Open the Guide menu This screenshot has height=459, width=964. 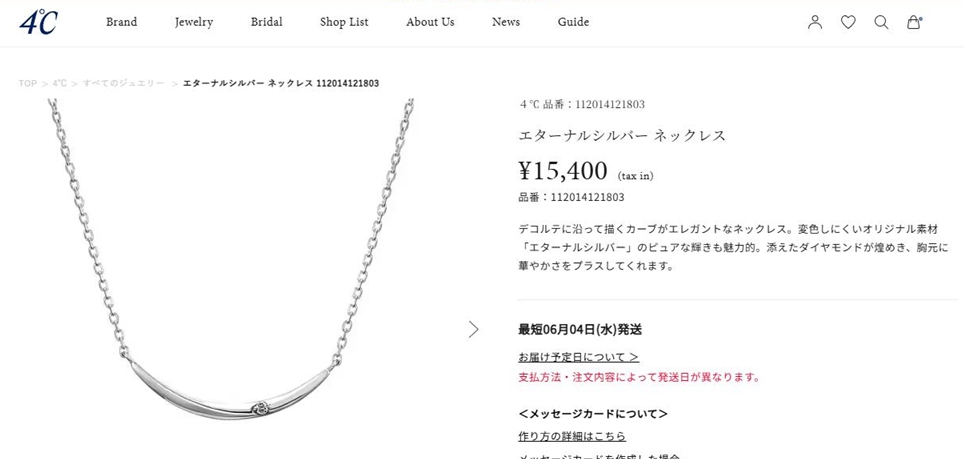pos(574,22)
